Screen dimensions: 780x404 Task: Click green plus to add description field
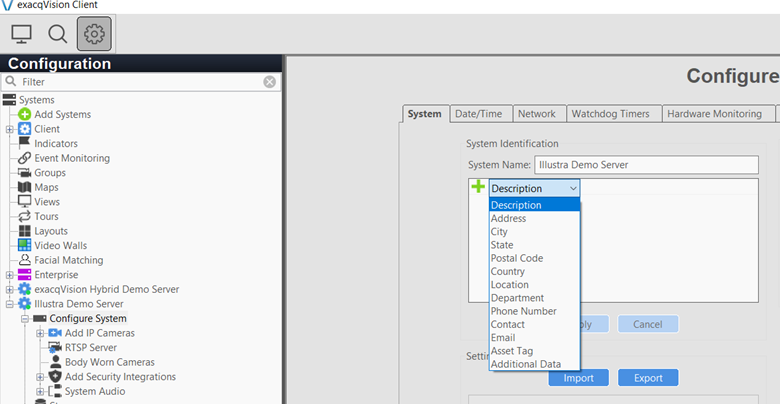(x=478, y=187)
